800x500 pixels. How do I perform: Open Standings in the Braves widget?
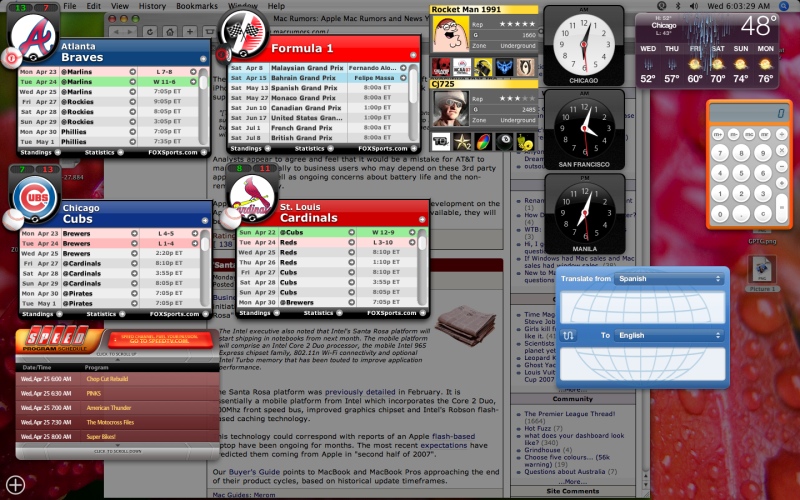40,152
